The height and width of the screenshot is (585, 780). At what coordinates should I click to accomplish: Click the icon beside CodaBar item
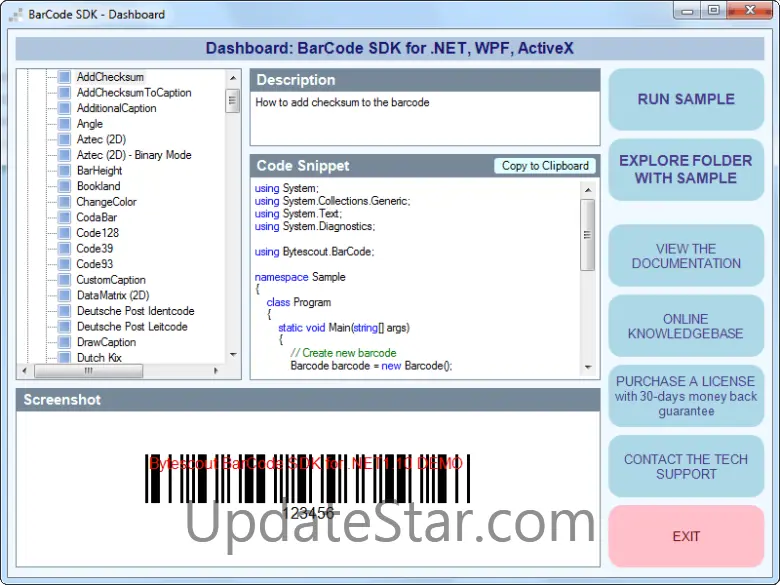(x=64, y=217)
